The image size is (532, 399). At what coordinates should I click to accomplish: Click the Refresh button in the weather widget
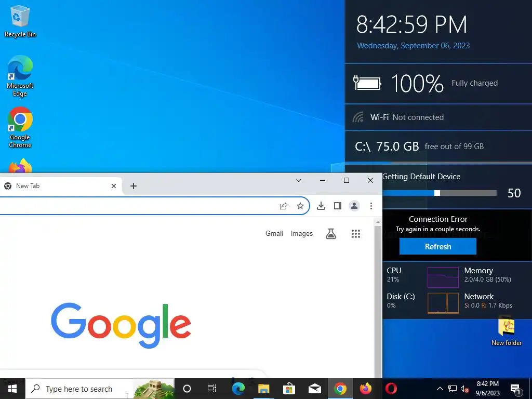[437, 246]
